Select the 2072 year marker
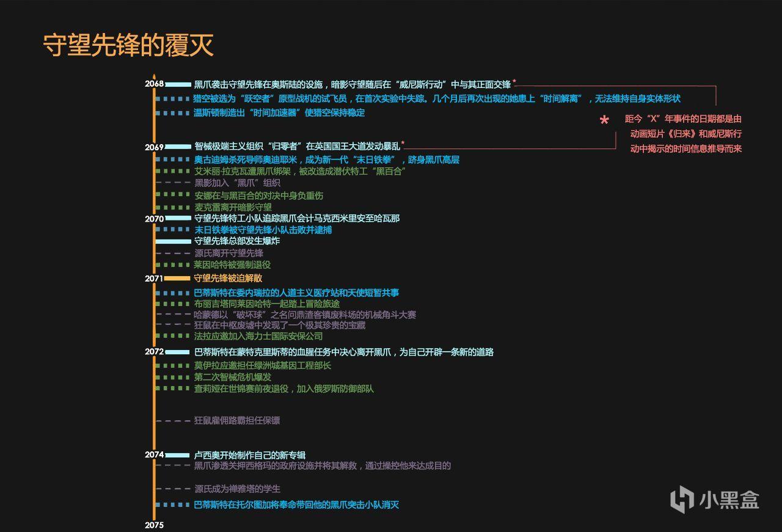This screenshot has height=532, width=782. 154,352
